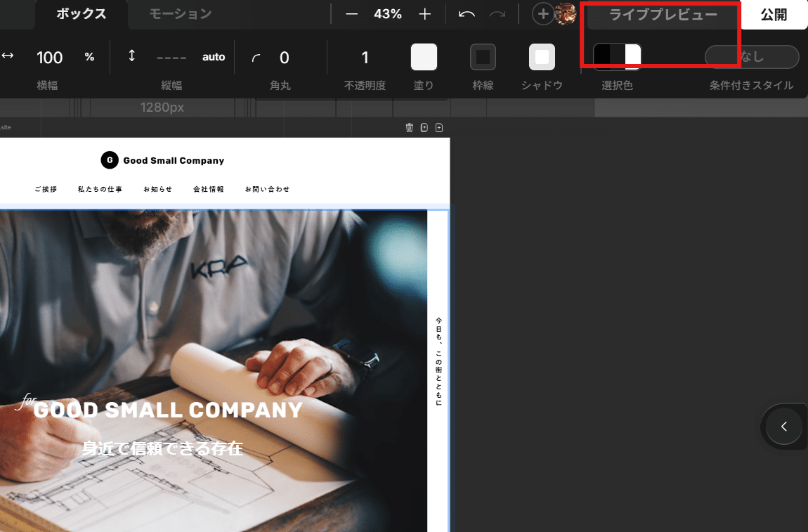This screenshot has height=532, width=808.
Task: Redo the last undone action
Action: (497, 15)
